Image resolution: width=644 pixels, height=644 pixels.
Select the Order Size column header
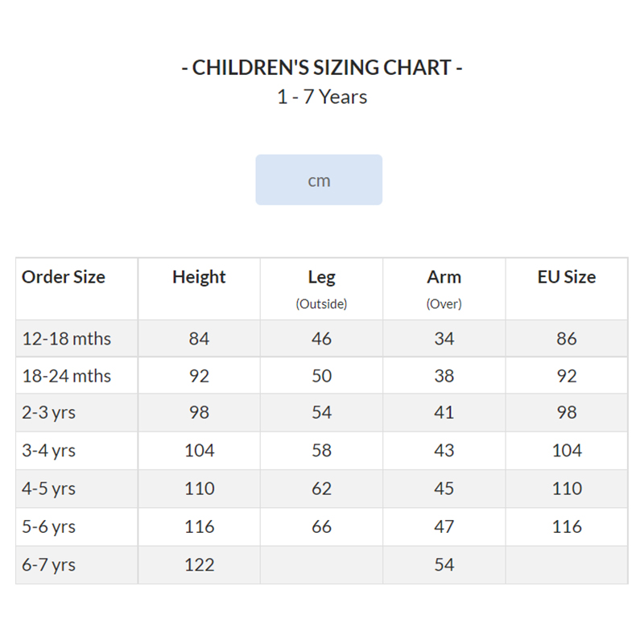tap(64, 277)
